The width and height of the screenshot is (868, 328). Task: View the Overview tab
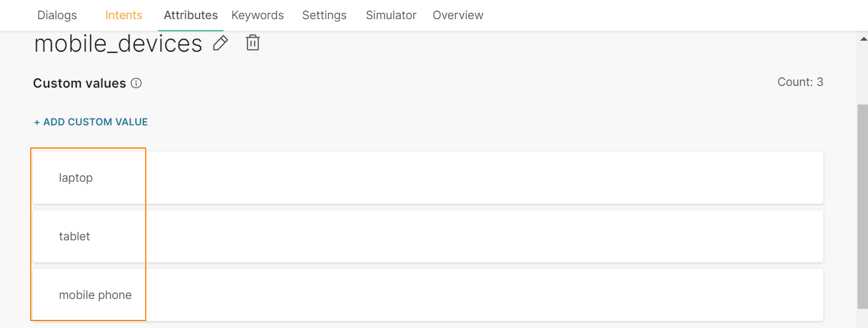tap(458, 15)
